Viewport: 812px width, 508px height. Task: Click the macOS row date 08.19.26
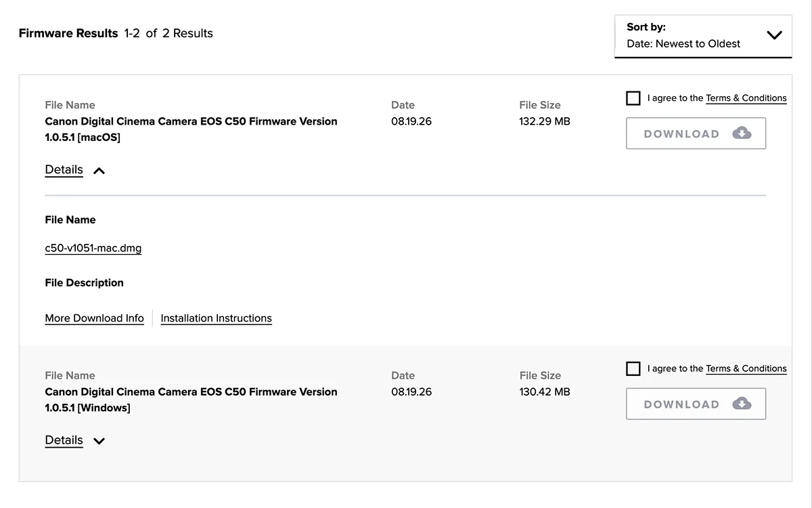tap(411, 121)
